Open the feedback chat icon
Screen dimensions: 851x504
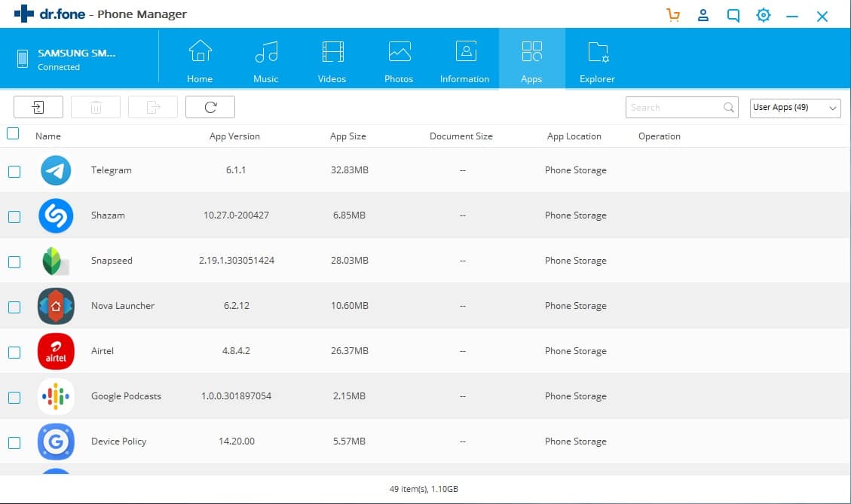pyautogui.click(x=733, y=15)
